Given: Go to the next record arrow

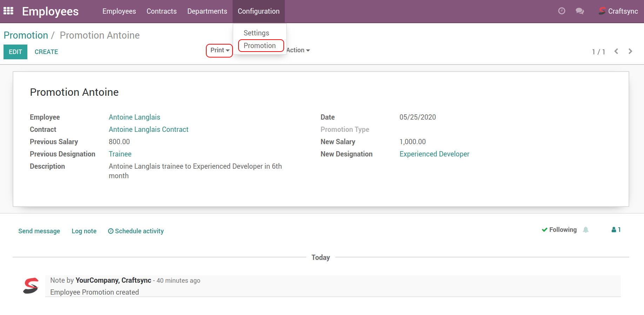Looking at the screenshot, I should click(630, 51).
